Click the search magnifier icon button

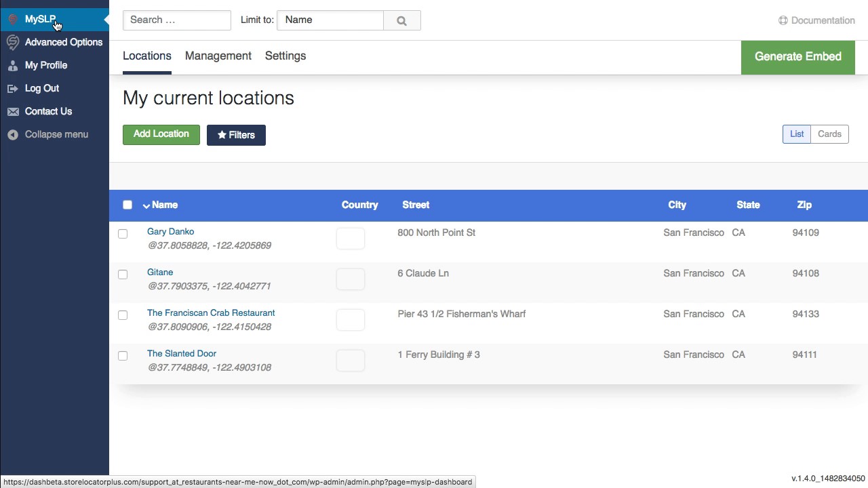[x=401, y=20]
